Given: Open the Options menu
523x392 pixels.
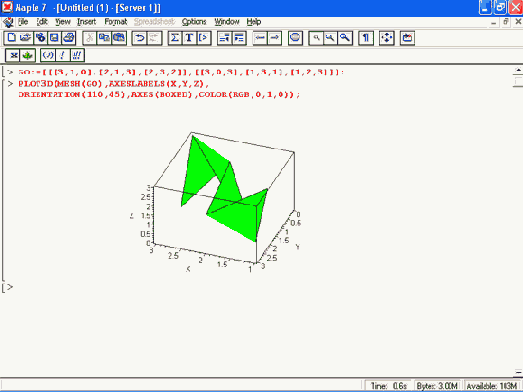Looking at the screenshot, I should point(194,22).
